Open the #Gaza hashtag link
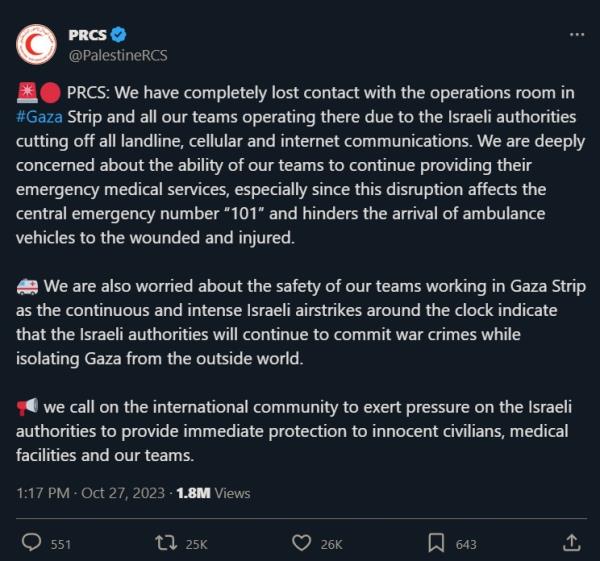 41,117
